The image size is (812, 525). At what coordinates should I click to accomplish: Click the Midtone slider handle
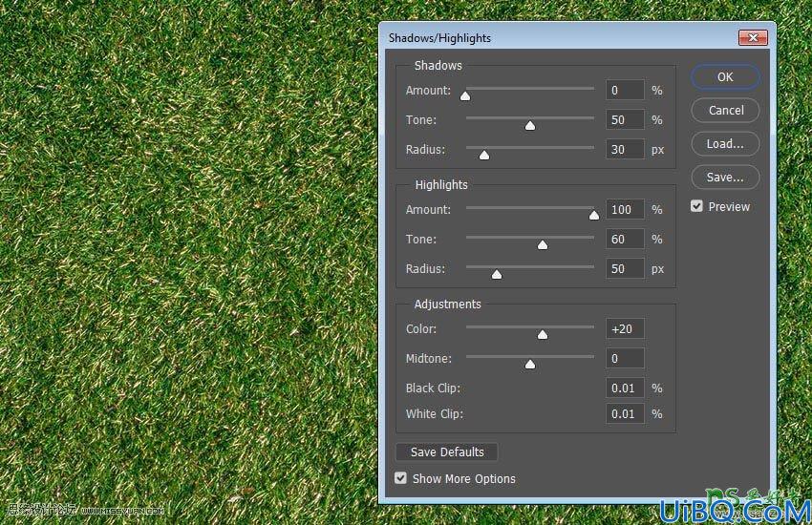click(530, 364)
